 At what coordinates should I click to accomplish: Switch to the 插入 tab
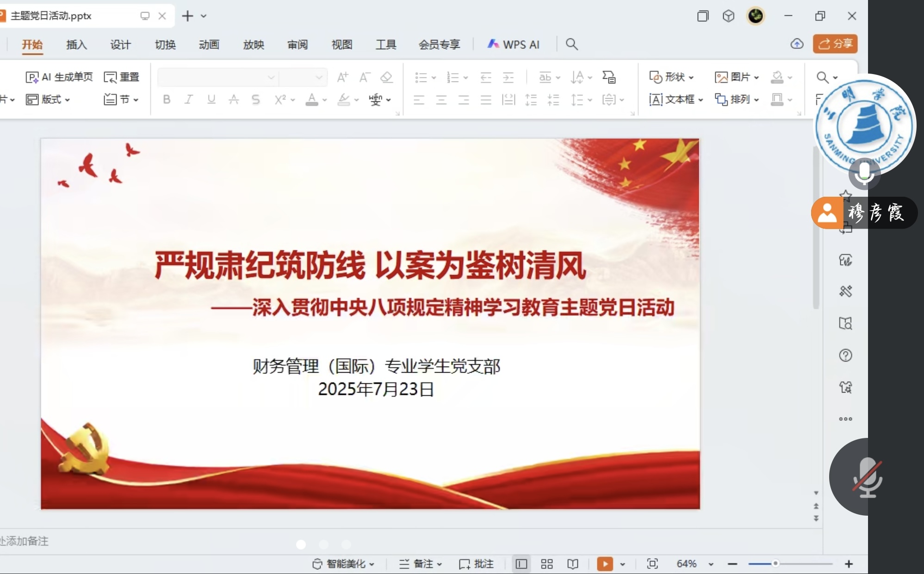coord(77,44)
